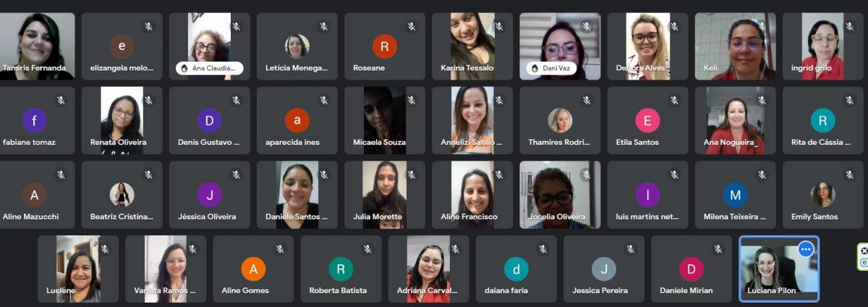Click muted mic icon on Etila Santos tile
This screenshot has height=307, width=868.
(x=674, y=101)
